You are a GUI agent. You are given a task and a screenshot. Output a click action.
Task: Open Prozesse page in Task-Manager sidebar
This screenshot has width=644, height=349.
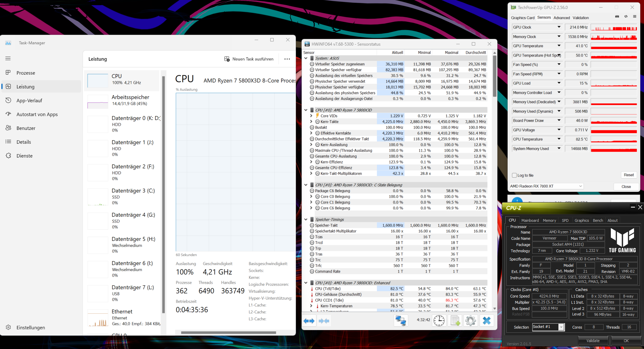[x=41, y=73]
